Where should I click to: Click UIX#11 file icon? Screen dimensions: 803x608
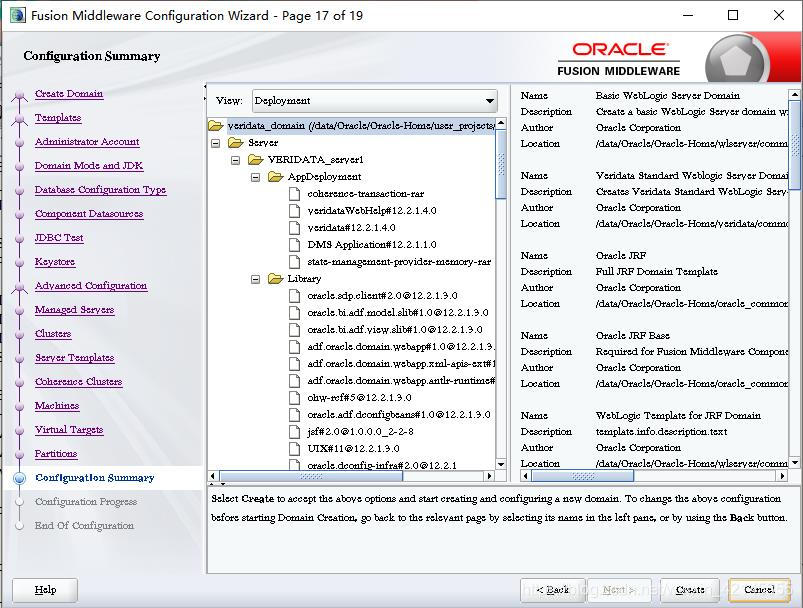(294, 449)
